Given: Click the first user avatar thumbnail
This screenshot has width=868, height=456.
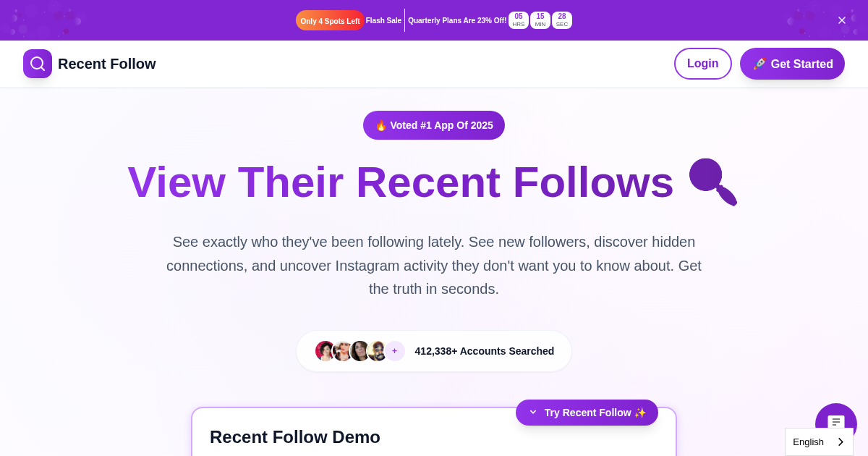Looking at the screenshot, I should tap(325, 350).
